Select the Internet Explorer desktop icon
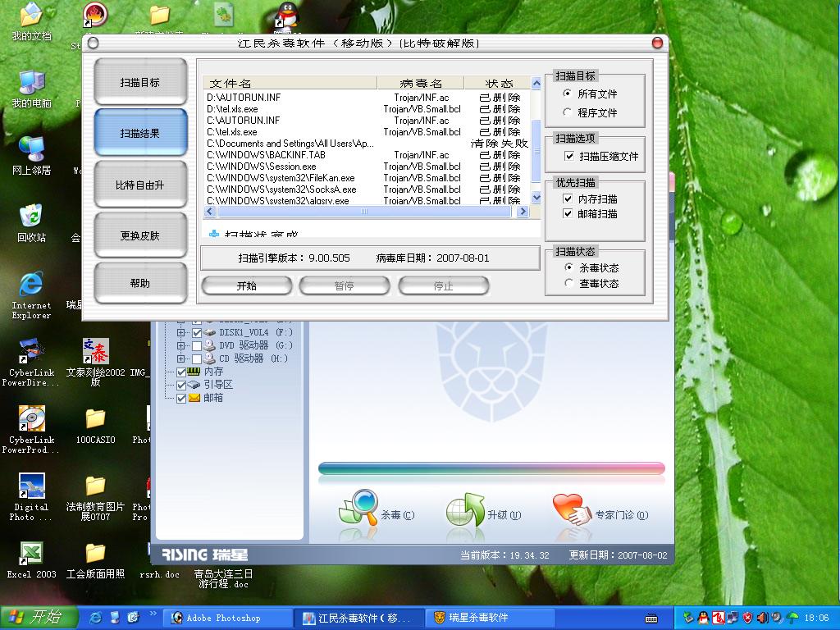 click(32, 295)
